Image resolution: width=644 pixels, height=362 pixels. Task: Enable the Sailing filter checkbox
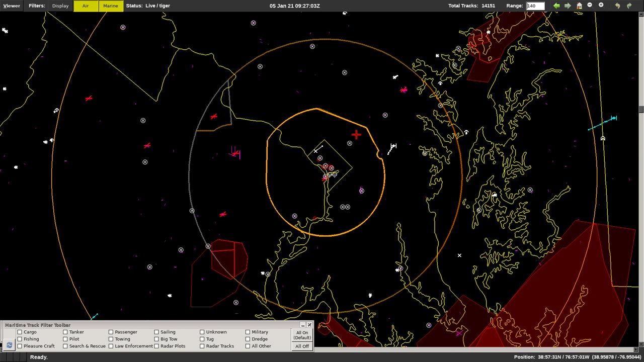pos(156,332)
